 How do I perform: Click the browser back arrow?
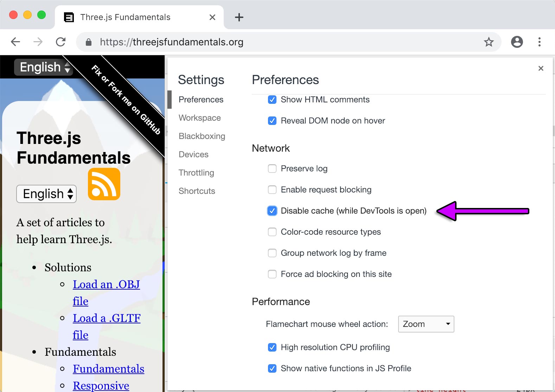point(15,42)
